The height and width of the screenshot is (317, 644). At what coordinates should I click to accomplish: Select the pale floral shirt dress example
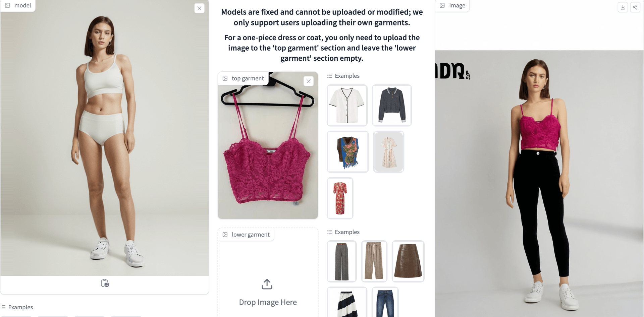pos(389,152)
